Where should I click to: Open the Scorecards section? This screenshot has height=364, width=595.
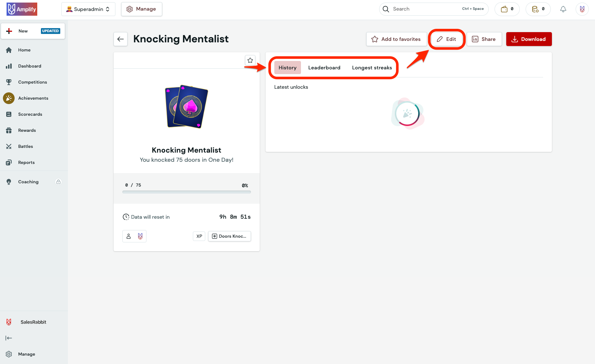(x=30, y=114)
